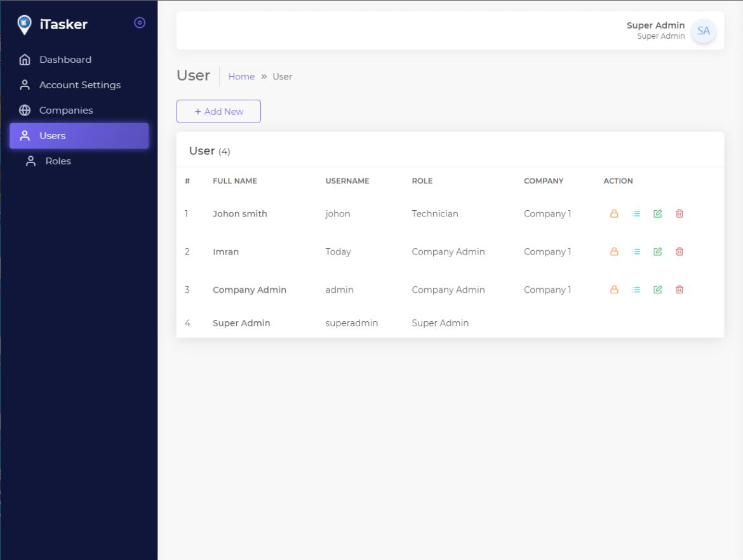Screen dimensions: 743x560
Task: Open the Super Admin profile menu
Action: tap(655, 30)
